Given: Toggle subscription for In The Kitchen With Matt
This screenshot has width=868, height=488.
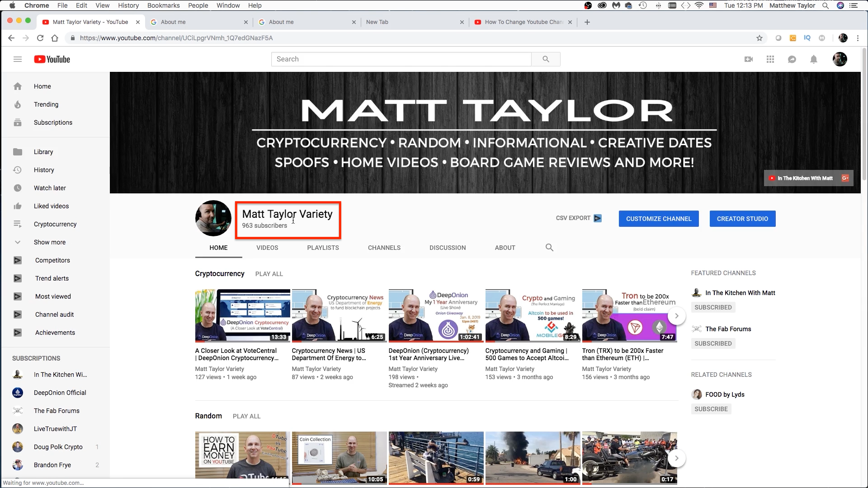Looking at the screenshot, I should point(712,307).
